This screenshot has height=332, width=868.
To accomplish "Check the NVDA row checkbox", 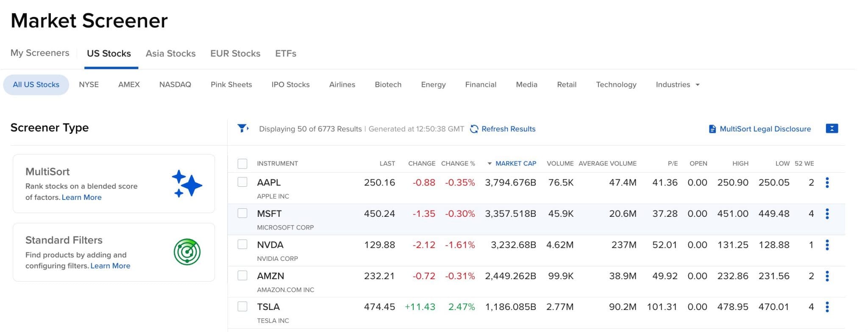I will click(242, 244).
